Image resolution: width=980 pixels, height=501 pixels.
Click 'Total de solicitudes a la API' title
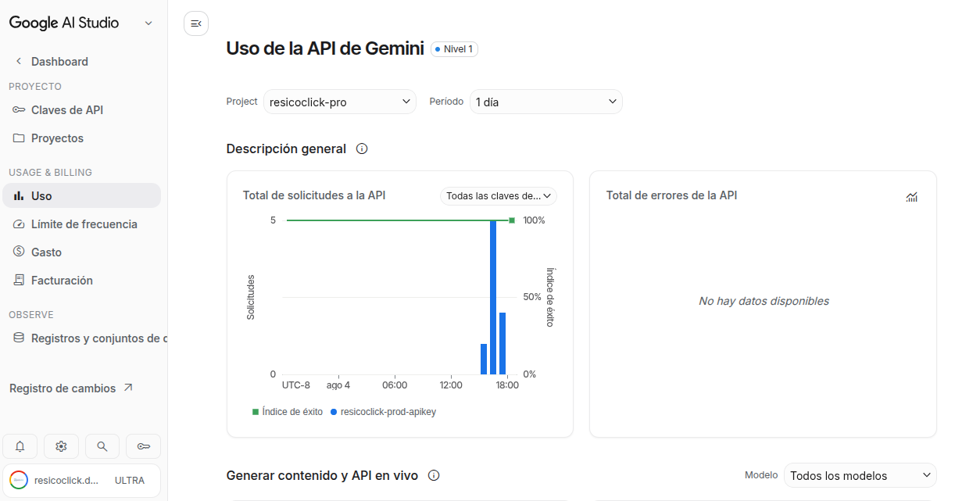314,195
